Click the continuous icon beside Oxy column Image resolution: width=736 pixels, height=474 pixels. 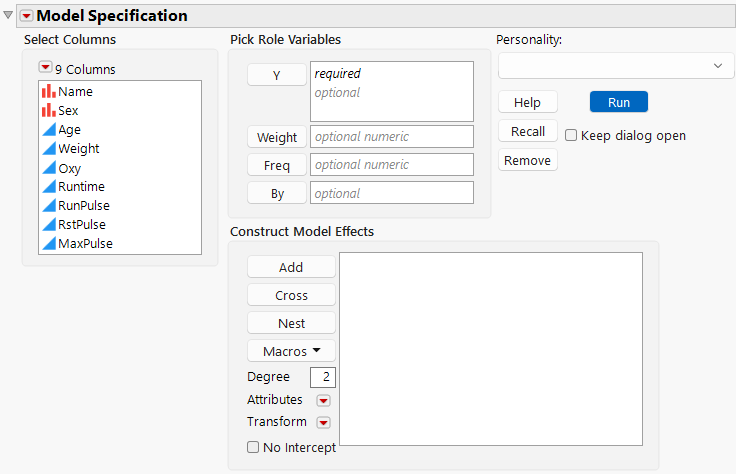(x=49, y=168)
